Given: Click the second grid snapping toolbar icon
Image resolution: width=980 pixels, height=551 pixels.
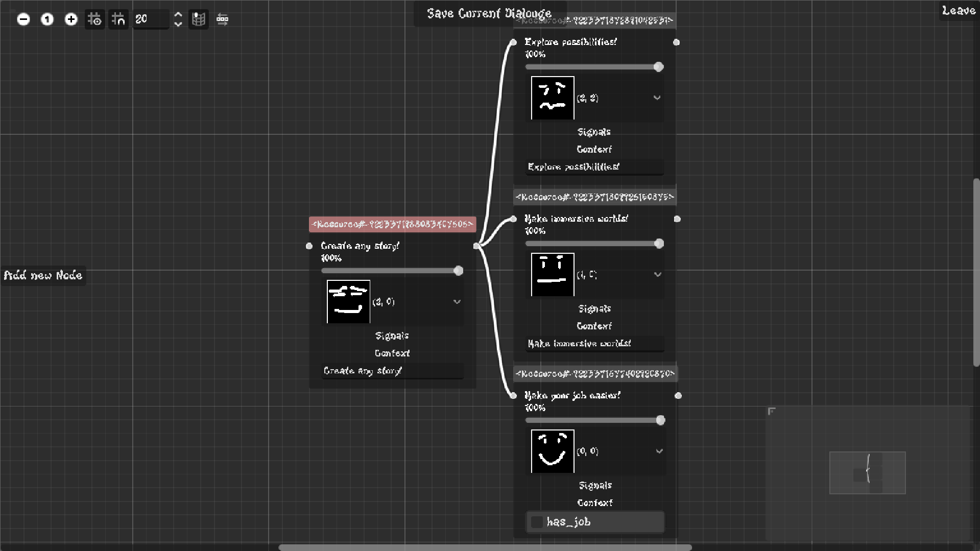Looking at the screenshot, I should [x=118, y=19].
